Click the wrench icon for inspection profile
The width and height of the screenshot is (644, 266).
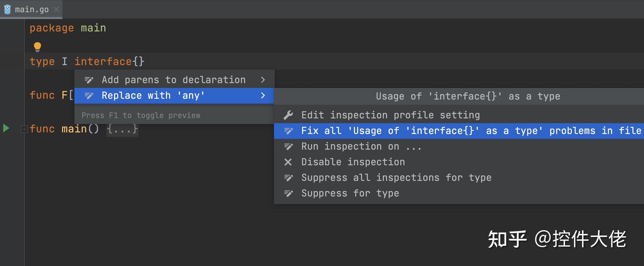click(x=288, y=115)
